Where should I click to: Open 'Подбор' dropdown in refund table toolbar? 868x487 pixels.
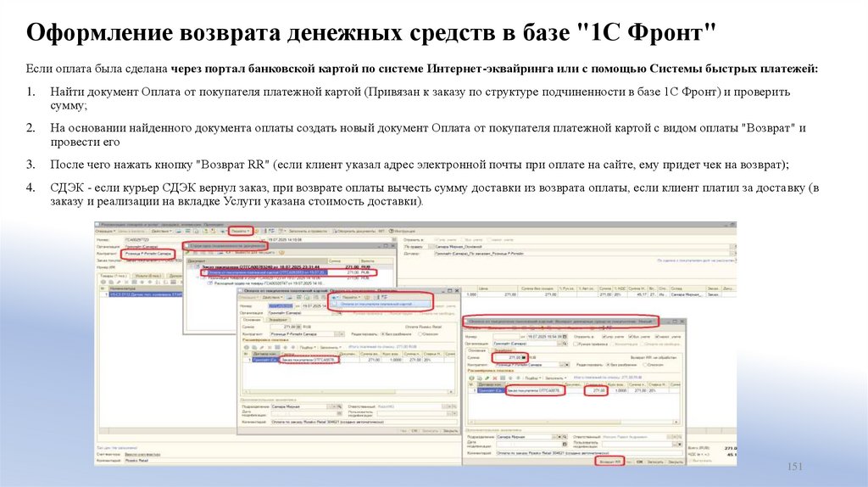point(533,378)
